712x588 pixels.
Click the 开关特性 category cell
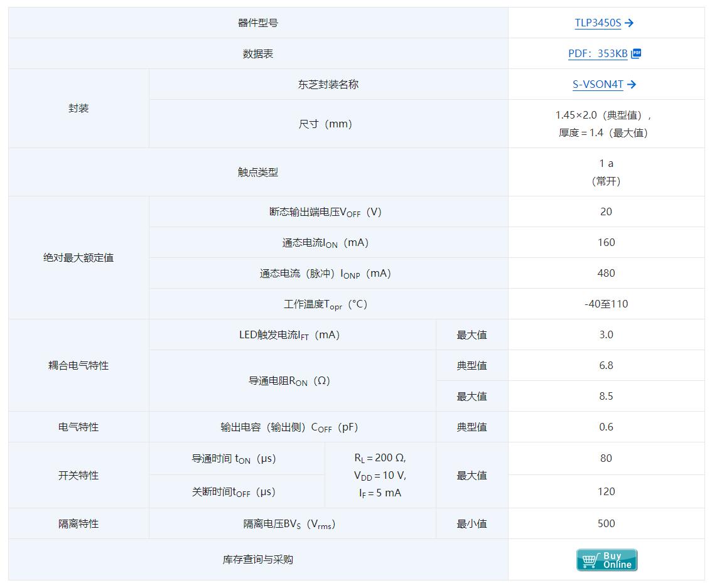click(78, 476)
